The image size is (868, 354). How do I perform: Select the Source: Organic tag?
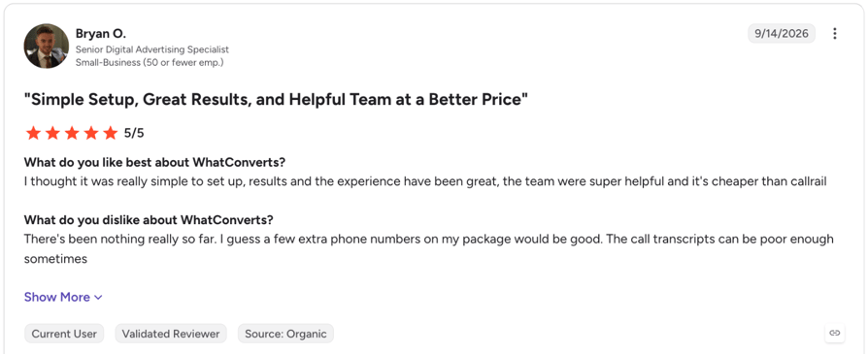285,334
